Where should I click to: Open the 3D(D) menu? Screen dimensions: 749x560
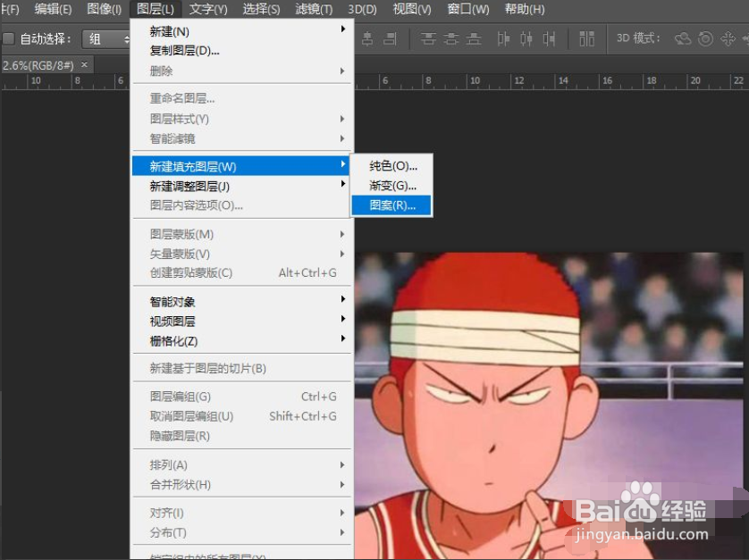pyautogui.click(x=362, y=9)
